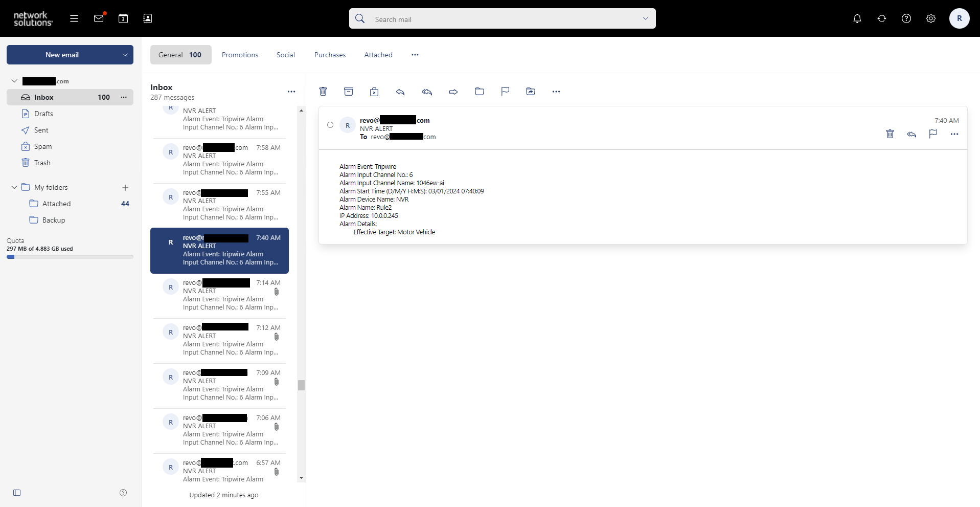Click the New email button
This screenshot has width=980, height=507.
(62, 55)
